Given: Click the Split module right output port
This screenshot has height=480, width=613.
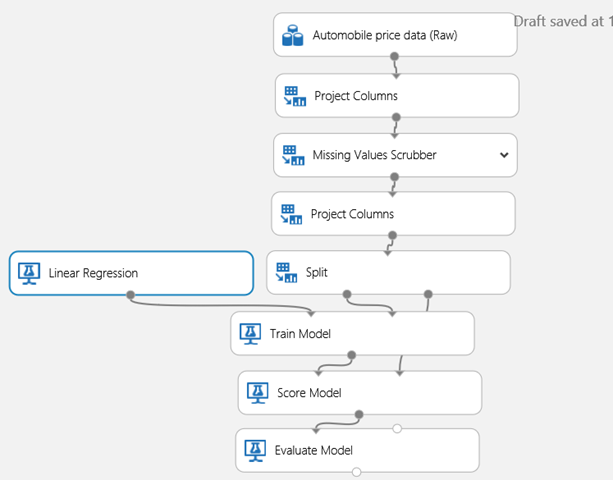Looking at the screenshot, I should click(428, 294).
